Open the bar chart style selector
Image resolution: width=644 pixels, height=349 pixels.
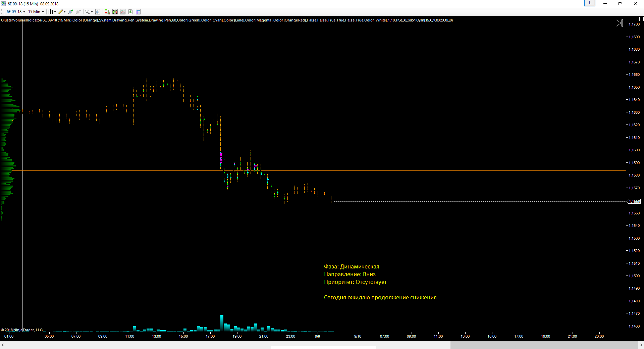click(52, 12)
